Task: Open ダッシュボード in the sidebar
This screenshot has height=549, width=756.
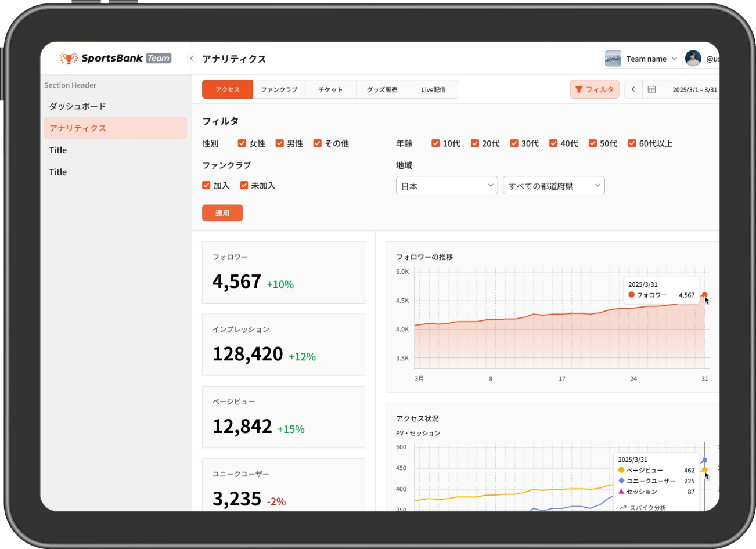Action: [78, 106]
